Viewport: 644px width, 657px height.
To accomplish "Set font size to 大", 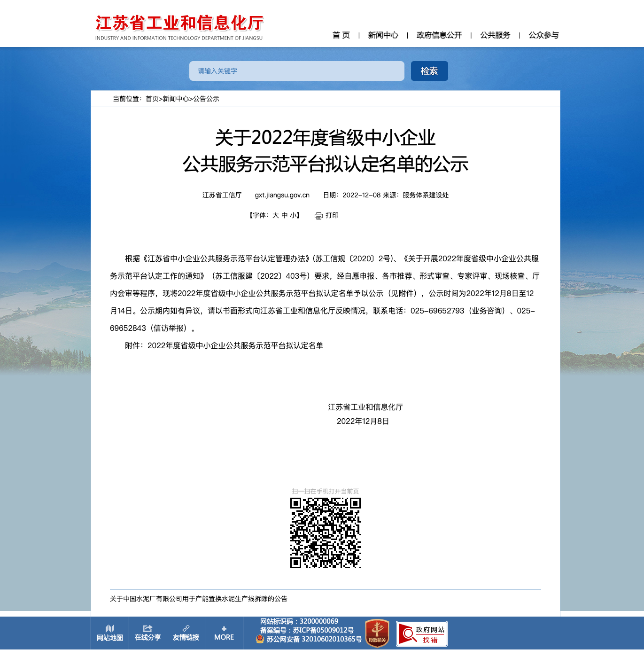I will pos(276,215).
